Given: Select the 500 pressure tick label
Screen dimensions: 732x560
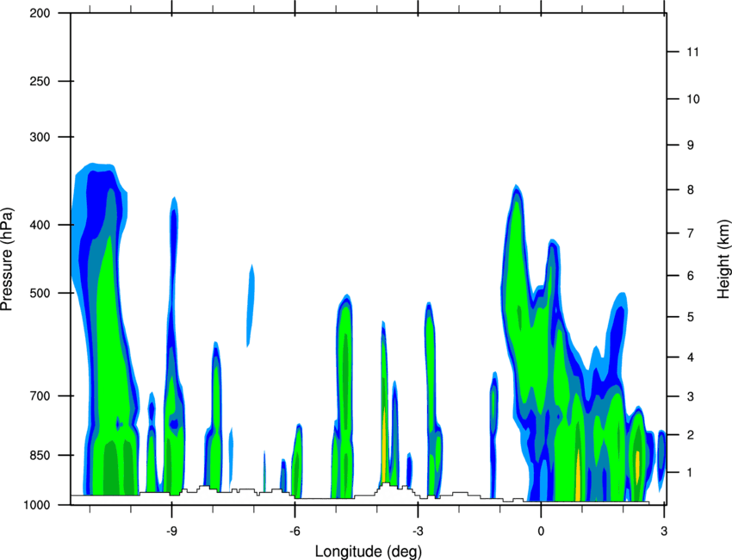Looking at the screenshot, I should (40, 293).
